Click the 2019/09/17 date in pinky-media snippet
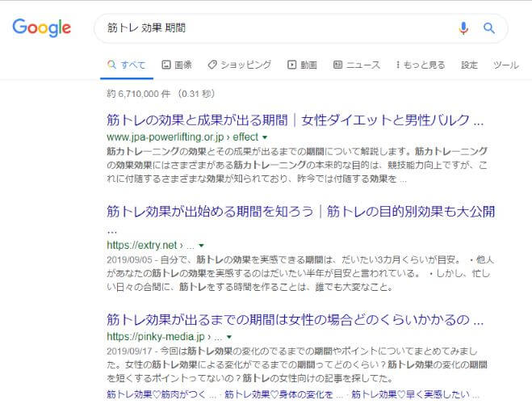 coord(129,351)
